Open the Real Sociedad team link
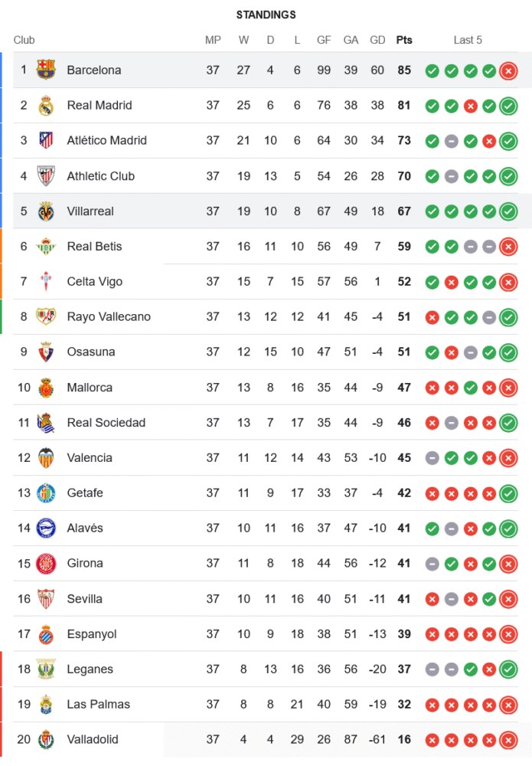 tap(106, 422)
